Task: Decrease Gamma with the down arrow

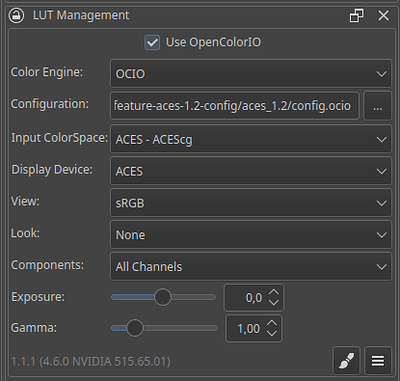Action: tap(272, 334)
